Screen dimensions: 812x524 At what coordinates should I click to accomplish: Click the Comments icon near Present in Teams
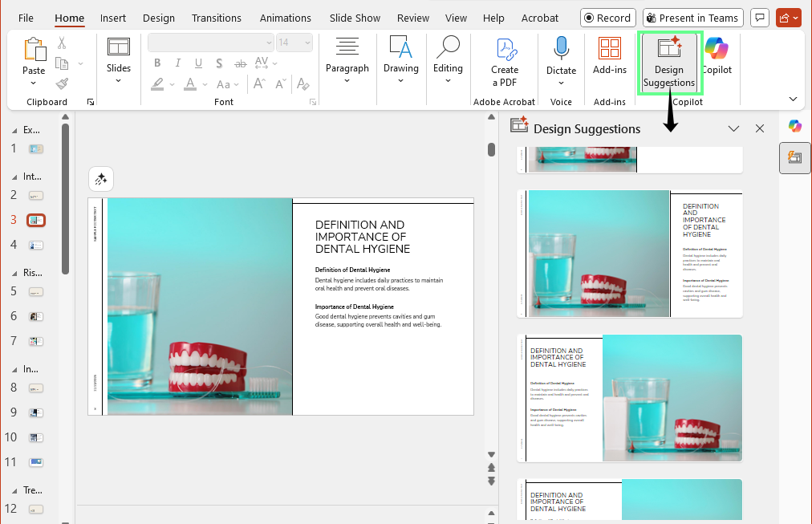tap(759, 17)
